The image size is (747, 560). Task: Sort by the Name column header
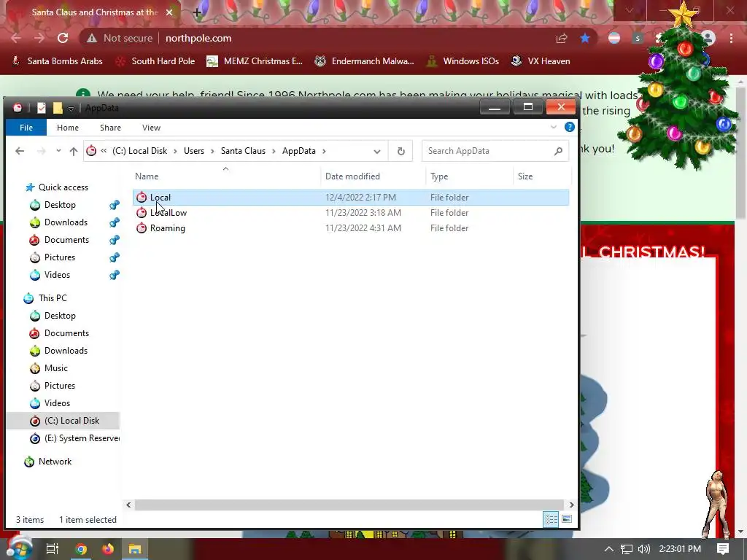(x=146, y=176)
